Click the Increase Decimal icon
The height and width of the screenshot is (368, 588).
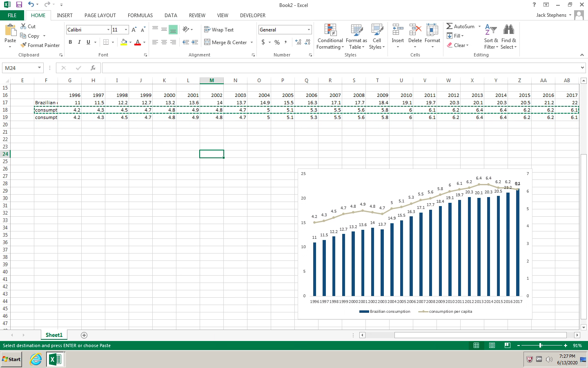298,42
